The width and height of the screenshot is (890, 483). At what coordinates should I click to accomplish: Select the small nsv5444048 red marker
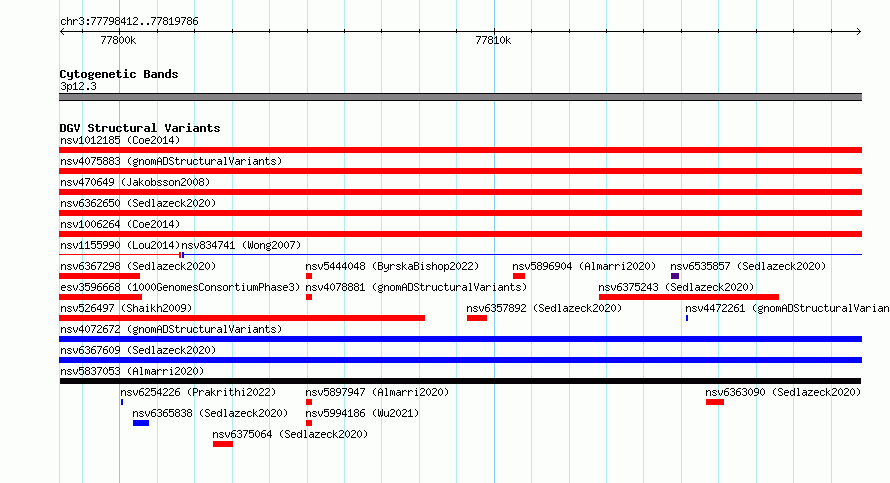pyautogui.click(x=309, y=276)
